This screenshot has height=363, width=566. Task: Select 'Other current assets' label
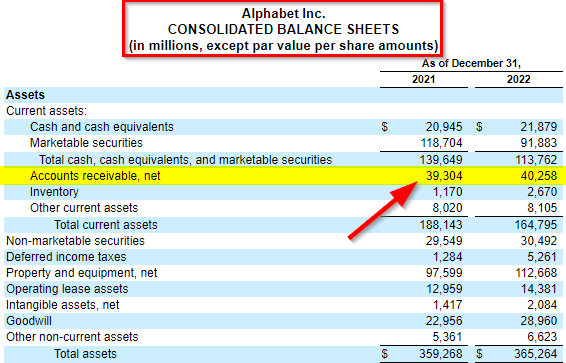(x=84, y=208)
